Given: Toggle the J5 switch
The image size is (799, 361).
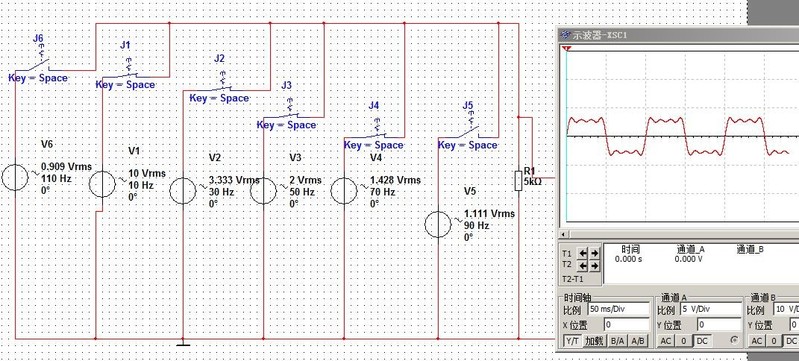Looking at the screenshot, I should tap(469, 132).
